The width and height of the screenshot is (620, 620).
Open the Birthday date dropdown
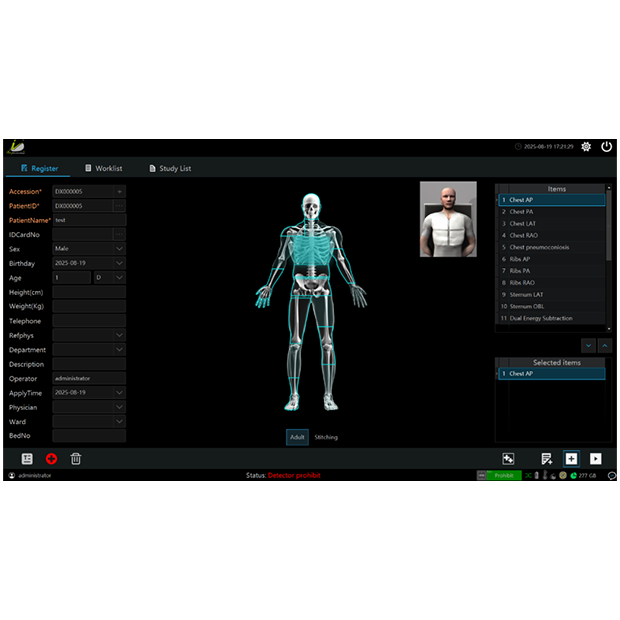119,263
